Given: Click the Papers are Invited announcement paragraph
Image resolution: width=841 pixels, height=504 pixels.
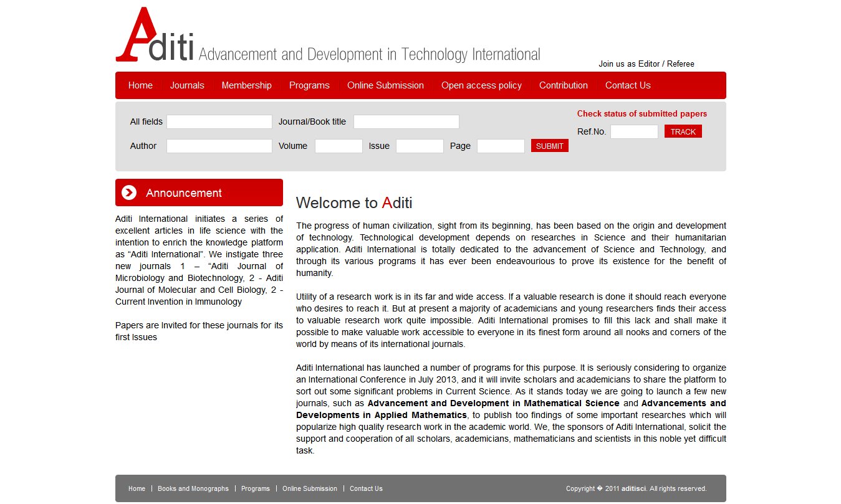Looking at the screenshot, I should tap(199, 331).
